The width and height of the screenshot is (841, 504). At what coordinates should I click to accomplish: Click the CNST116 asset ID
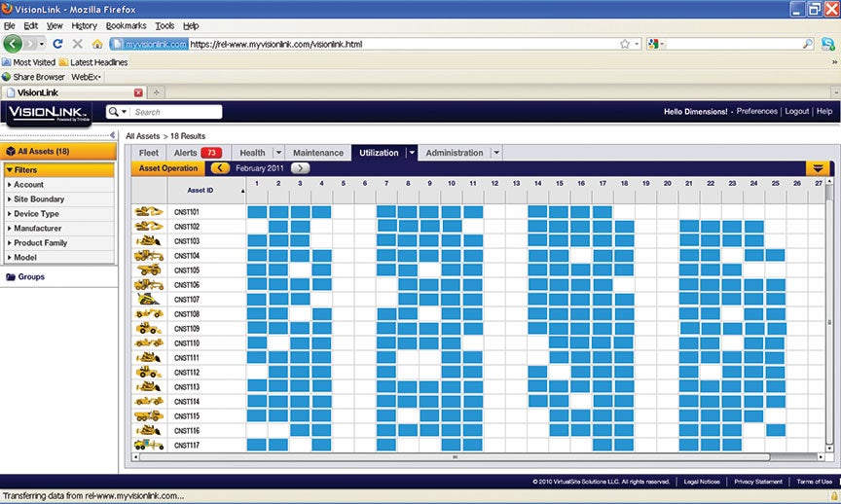click(x=187, y=431)
